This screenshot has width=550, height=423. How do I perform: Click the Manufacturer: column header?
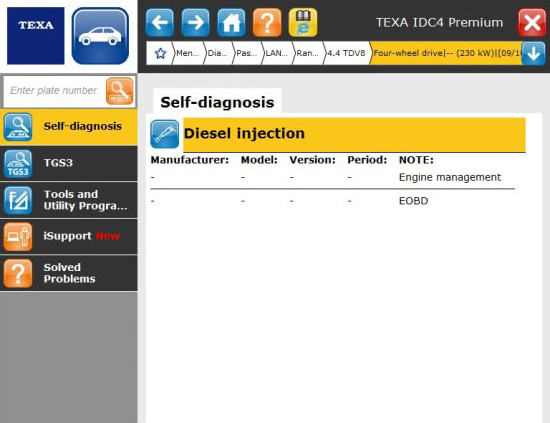(190, 160)
